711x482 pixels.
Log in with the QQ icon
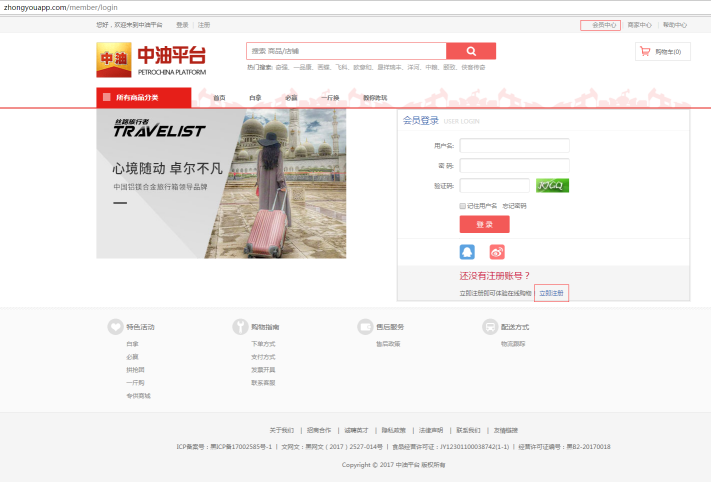468,251
